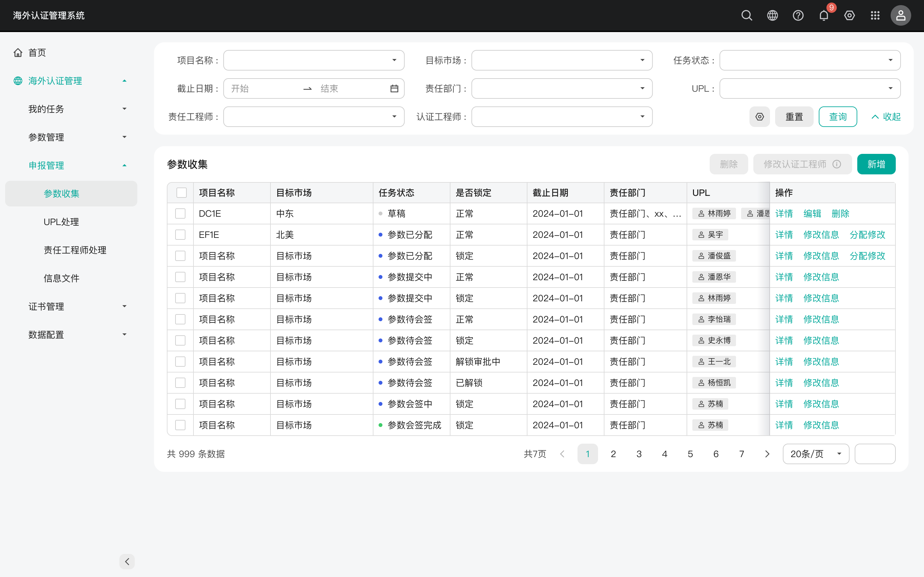924x577 pixels.
Task: Toggle the select-all checkbox in table header
Action: (181, 193)
